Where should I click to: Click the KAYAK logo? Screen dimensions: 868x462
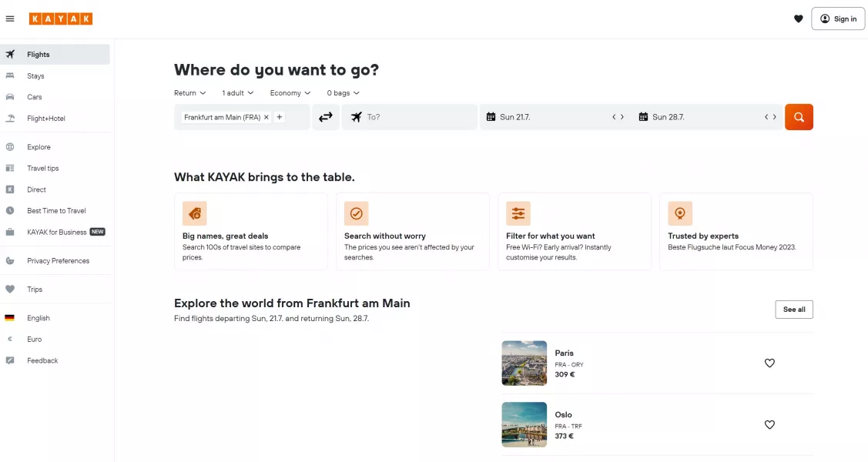(61, 18)
